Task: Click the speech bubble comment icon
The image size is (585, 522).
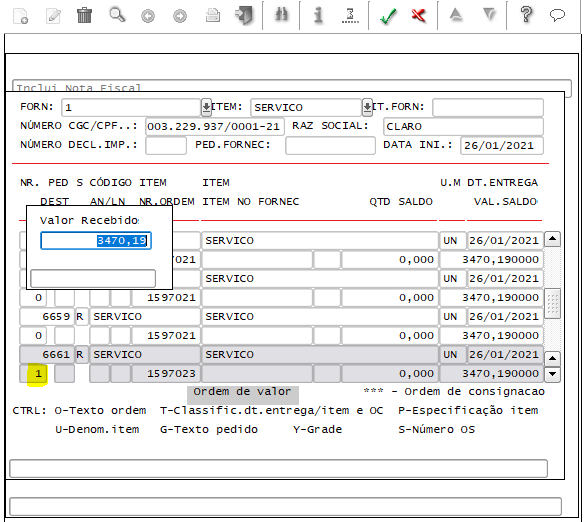Action: point(557,15)
